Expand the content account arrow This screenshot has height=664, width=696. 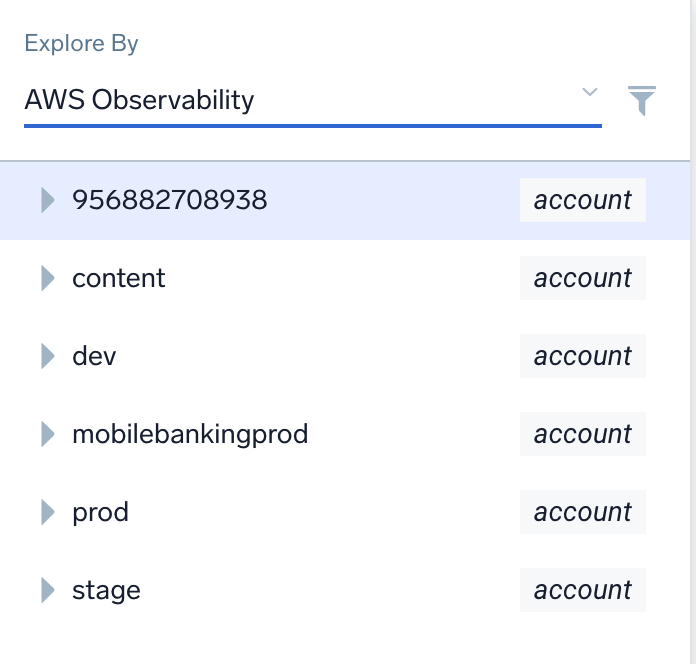tap(47, 278)
